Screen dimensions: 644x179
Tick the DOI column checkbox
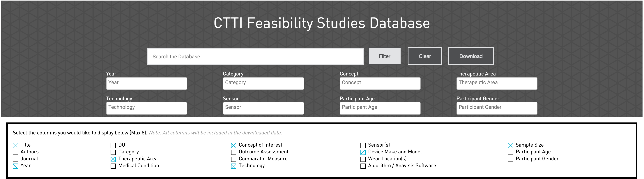tap(113, 145)
